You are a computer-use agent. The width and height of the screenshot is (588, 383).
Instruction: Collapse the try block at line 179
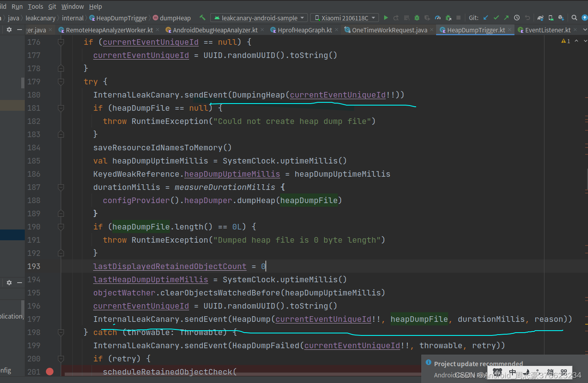61,82
